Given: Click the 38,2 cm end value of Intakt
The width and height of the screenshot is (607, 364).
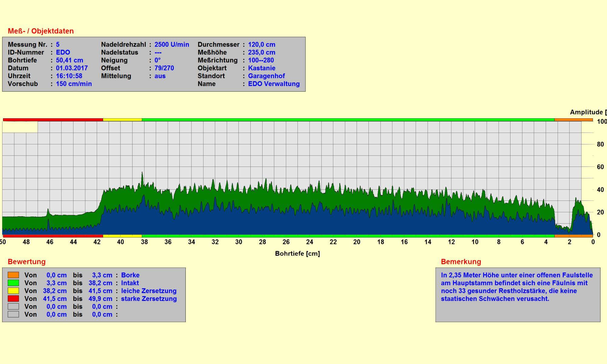Looking at the screenshot, I should [x=100, y=283].
